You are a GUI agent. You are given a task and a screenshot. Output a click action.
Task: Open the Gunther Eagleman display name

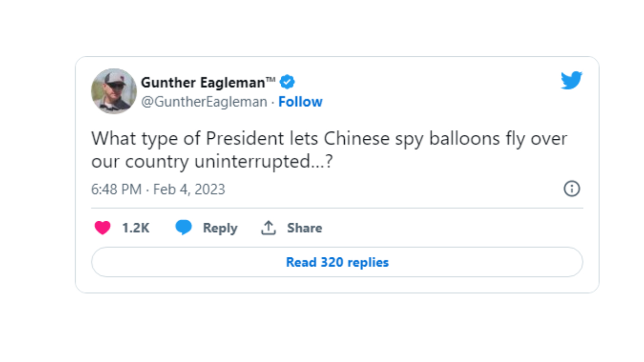pos(203,82)
